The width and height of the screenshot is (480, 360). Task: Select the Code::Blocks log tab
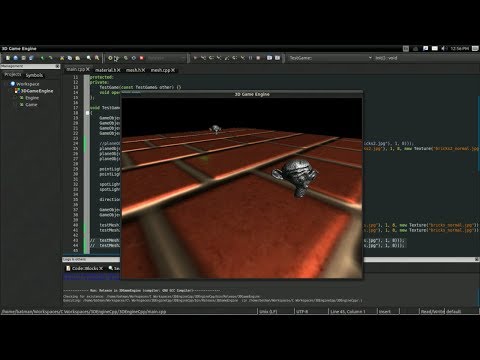click(x=85, y=268)
